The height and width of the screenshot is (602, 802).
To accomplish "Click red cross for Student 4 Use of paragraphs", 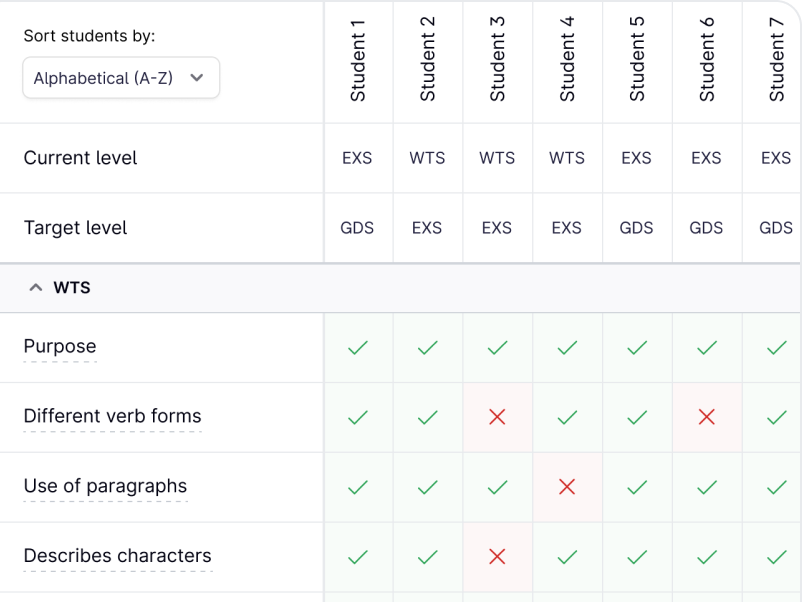I will click(567, 487).
